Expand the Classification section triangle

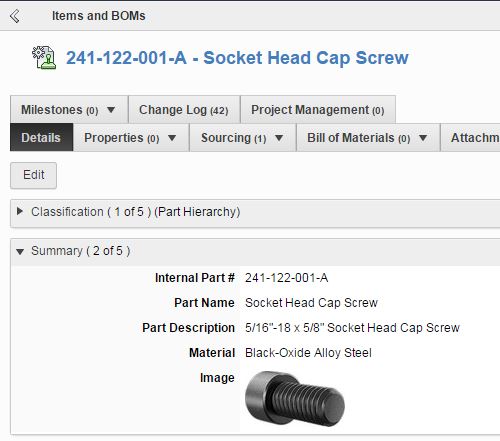tap(20, 211)
